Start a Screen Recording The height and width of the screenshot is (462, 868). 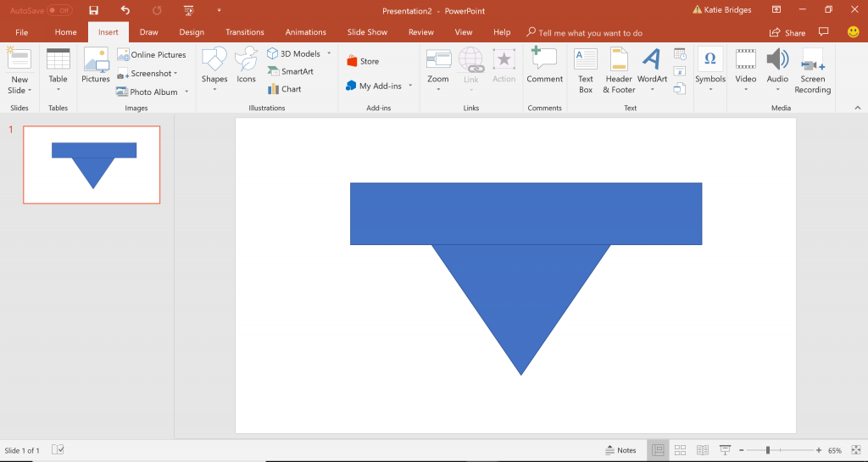pos(813,70)
